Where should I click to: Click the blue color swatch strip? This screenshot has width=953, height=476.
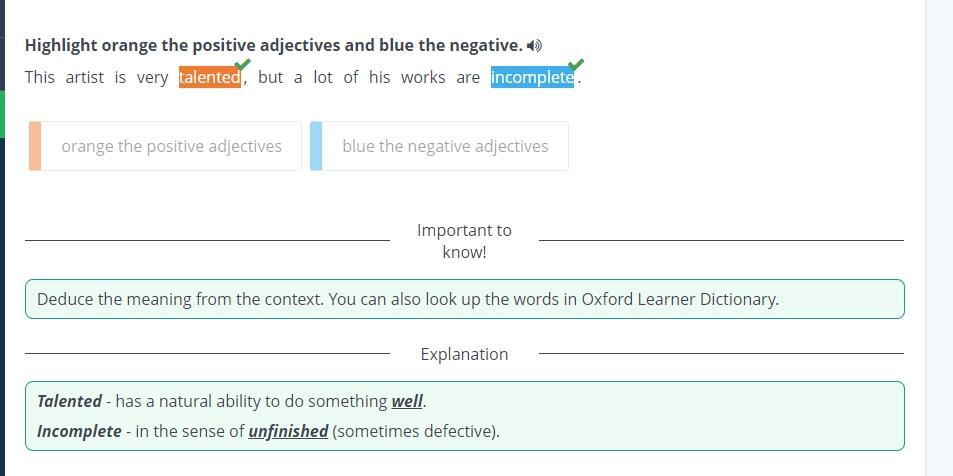coord(316,146)
